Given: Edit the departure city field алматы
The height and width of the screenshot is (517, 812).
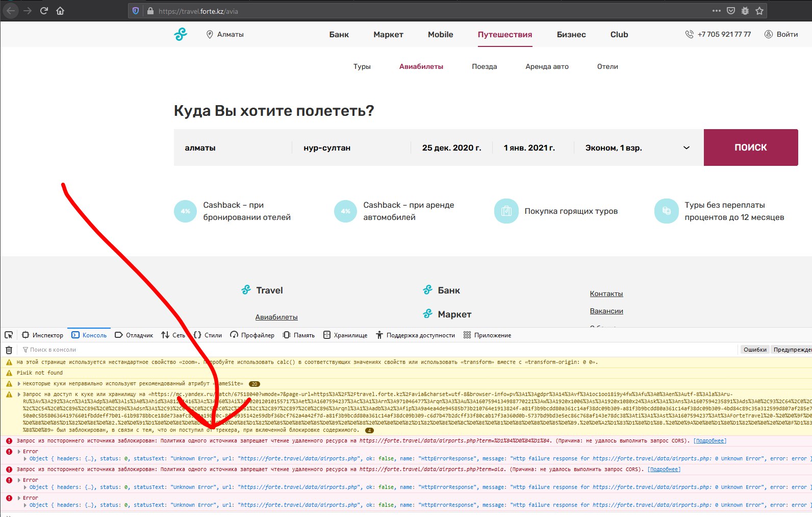Looking at the screenshot, I should coord(233,147).
